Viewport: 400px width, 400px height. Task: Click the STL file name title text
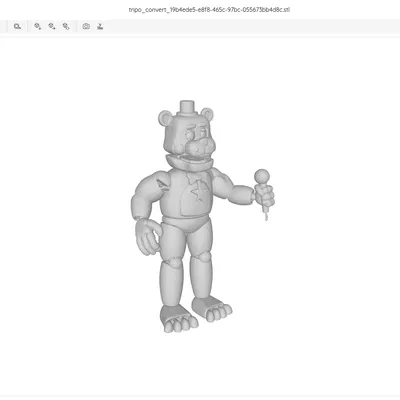point(209,9)
